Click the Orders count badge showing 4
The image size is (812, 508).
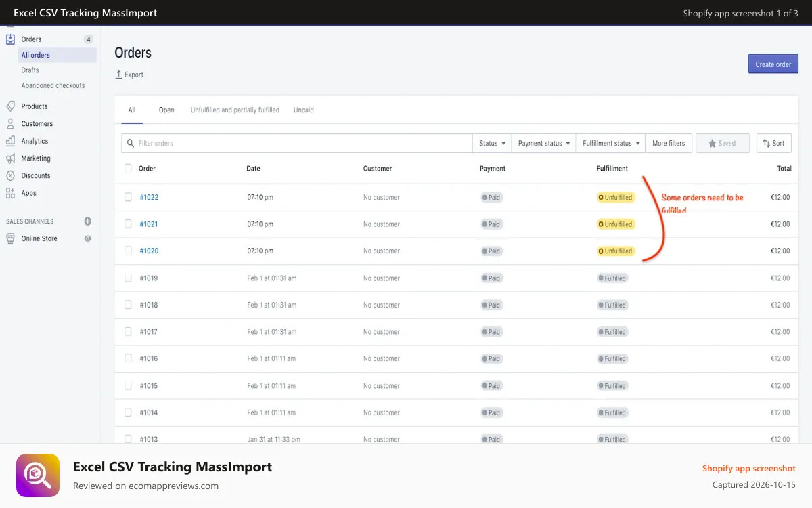pyautogui.click(x=88, y=39)
